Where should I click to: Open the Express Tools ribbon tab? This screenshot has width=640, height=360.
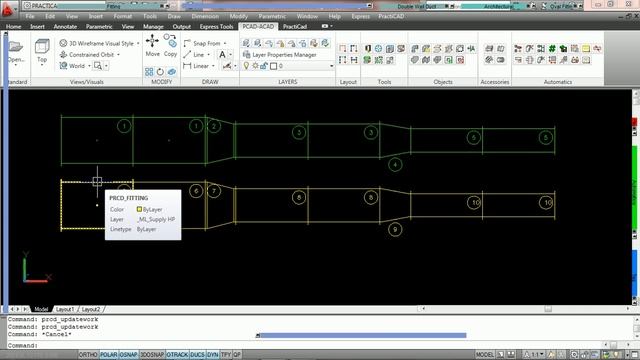216,27
